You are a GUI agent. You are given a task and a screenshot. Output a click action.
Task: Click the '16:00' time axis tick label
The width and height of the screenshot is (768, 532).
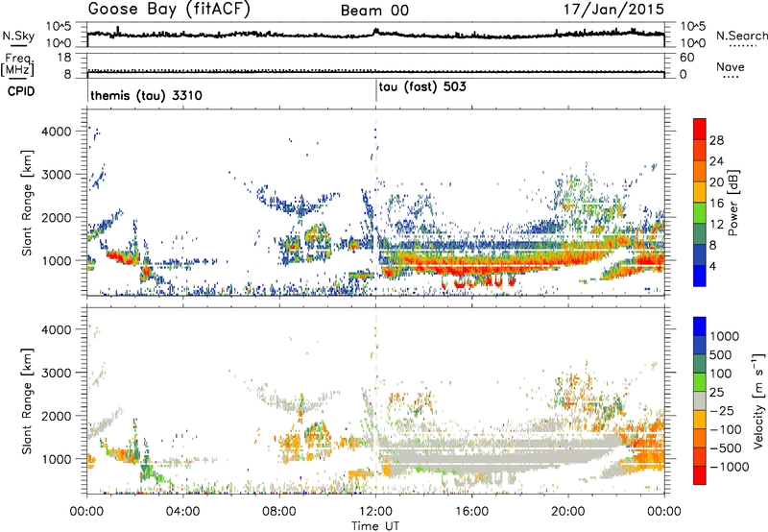472,512
